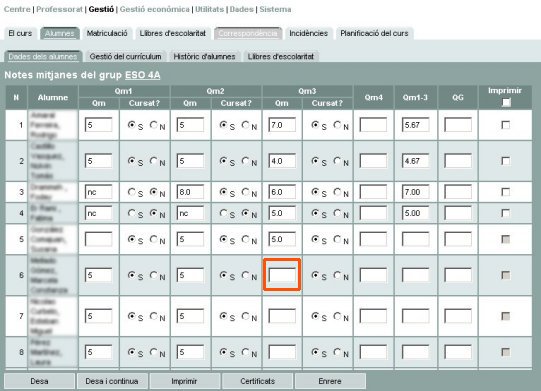Click the Qm3 grade field showing 7.0

coord(282,125)
